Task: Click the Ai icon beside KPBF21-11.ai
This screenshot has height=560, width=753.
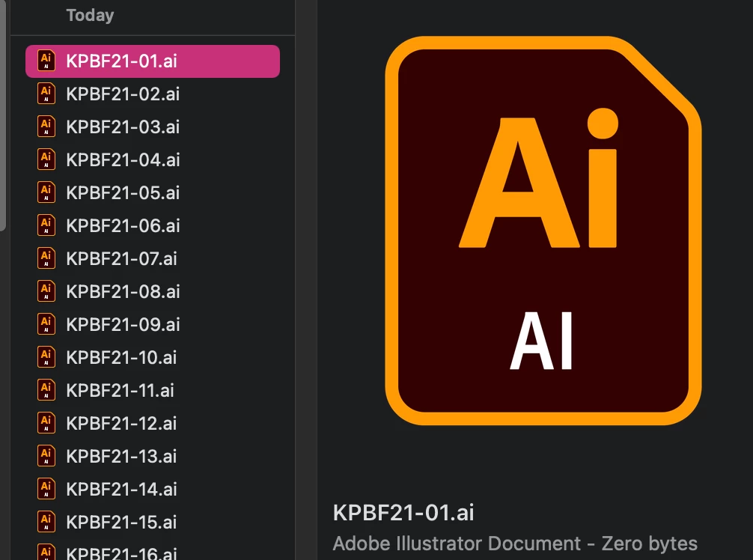Action: (46, 391)
